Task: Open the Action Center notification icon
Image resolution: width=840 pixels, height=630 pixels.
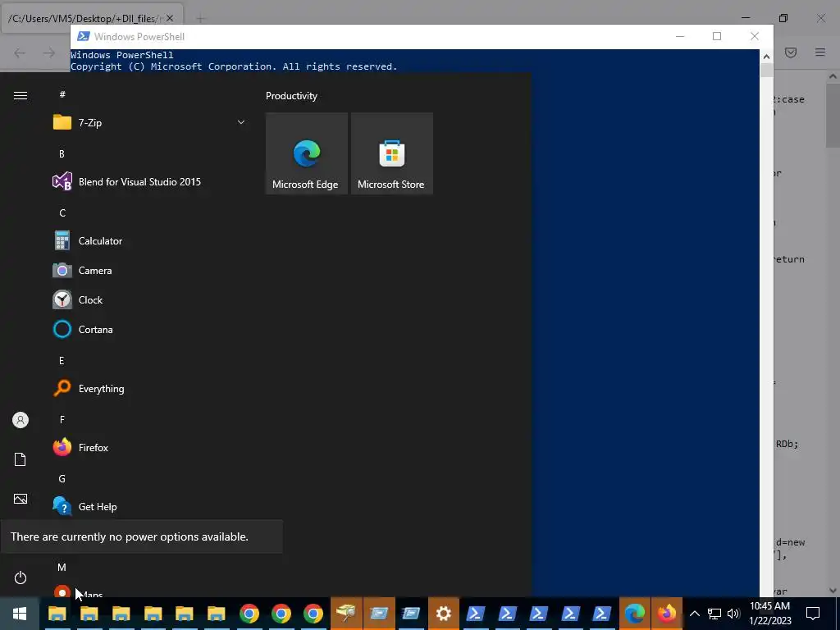Action: tap(813, 614)
